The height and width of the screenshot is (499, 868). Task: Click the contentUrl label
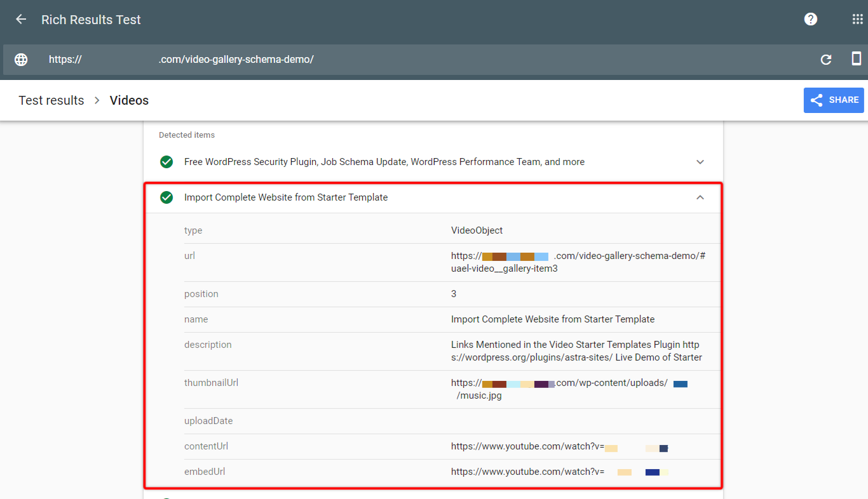pos(206,446)
